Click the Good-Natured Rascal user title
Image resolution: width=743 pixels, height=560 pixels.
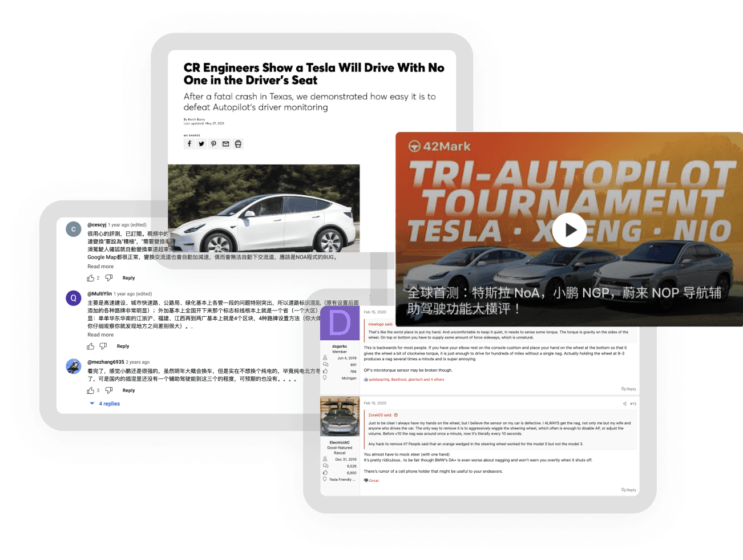click(340, 450)
